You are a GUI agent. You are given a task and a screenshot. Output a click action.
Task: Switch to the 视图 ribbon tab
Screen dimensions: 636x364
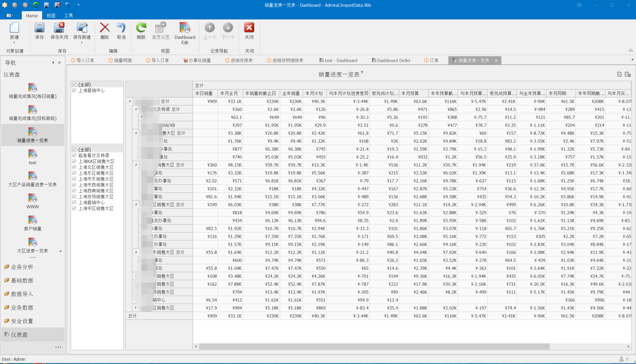tap(51, 16)
